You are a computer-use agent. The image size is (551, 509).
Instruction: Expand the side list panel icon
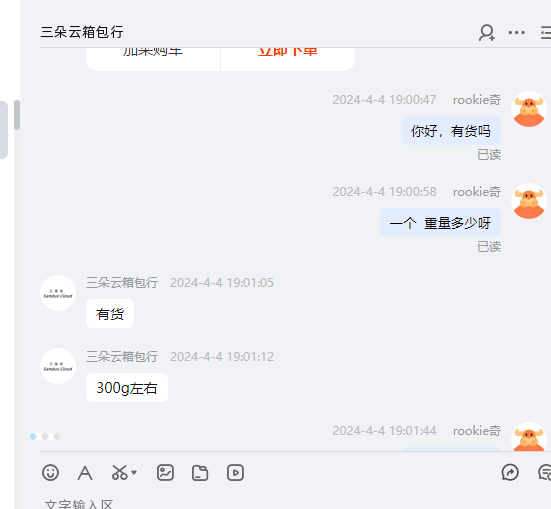click(x=546, y=33)
